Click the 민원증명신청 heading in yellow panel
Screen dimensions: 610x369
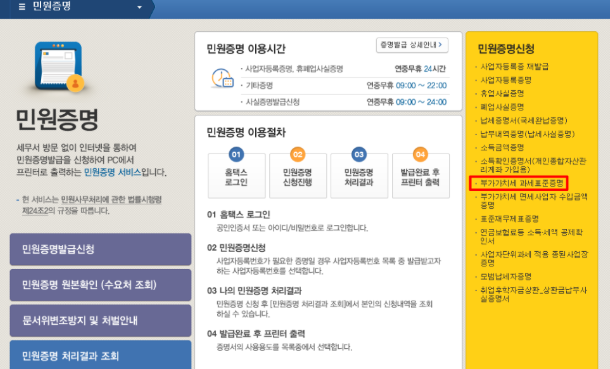506,49
